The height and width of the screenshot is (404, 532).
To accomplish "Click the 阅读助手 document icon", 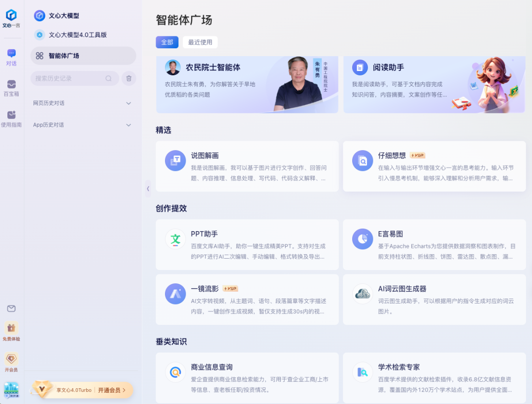I will coord(360,67).
